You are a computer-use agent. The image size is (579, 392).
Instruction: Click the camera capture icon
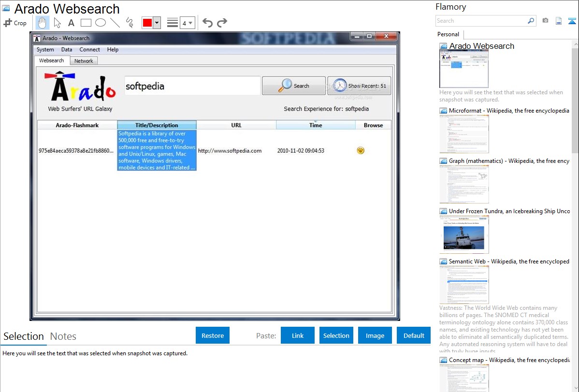(545, 21)
